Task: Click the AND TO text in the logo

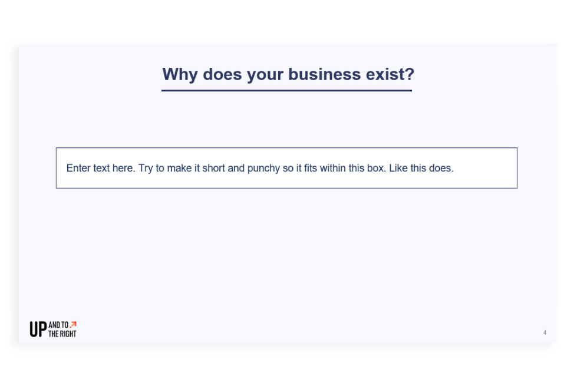Action: pyautogui.click(x=58, y=325)
